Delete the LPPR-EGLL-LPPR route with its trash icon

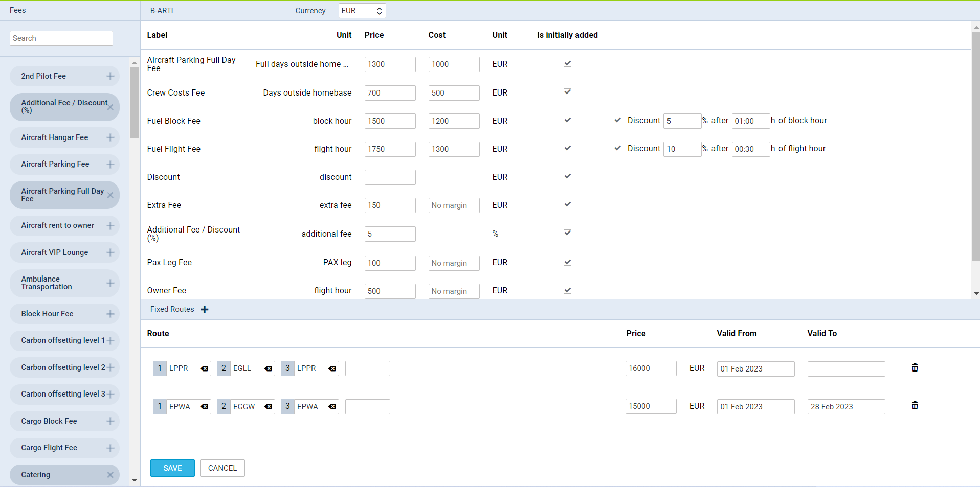[915, 367]
